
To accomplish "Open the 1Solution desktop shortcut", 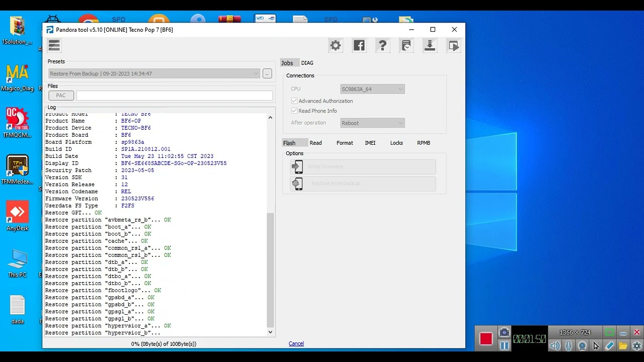I will click(17, 31).
